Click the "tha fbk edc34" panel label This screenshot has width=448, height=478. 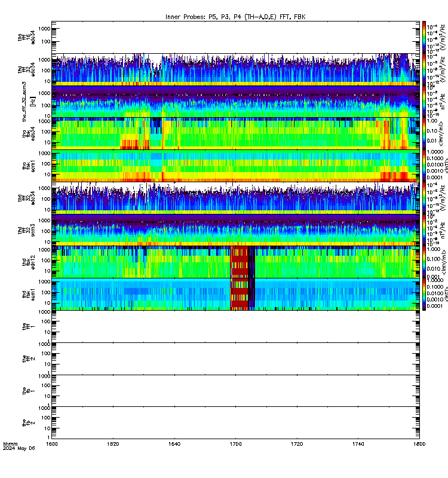29,133
